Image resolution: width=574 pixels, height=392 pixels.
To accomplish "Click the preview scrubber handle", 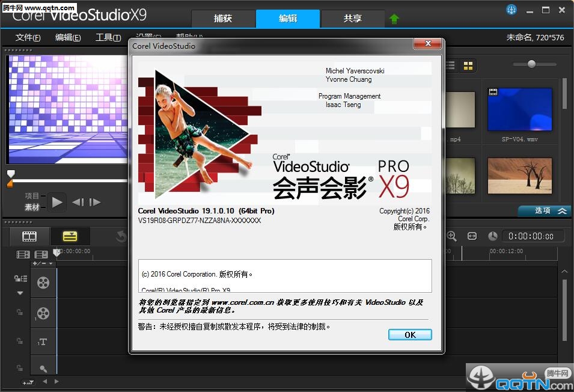I will tap(11, 173).
